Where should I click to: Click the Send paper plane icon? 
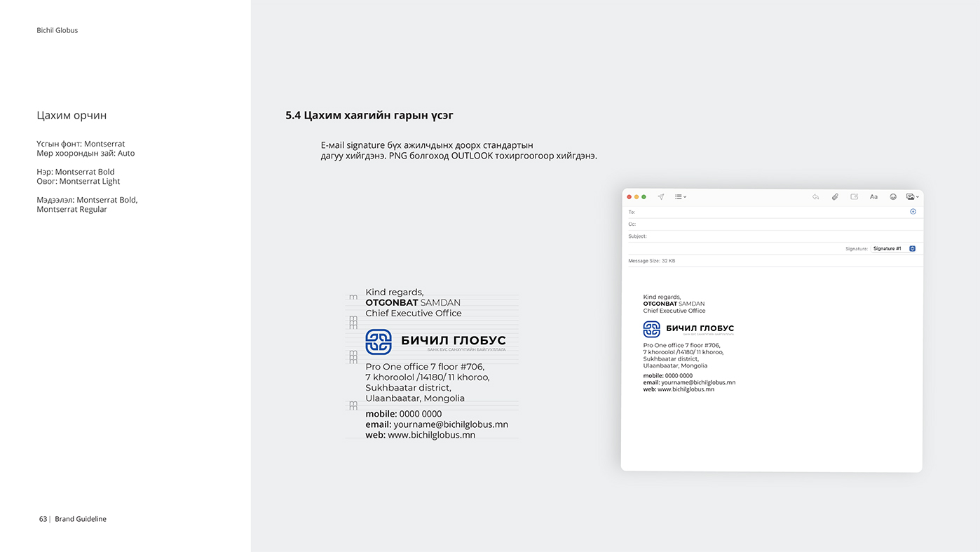660,197
